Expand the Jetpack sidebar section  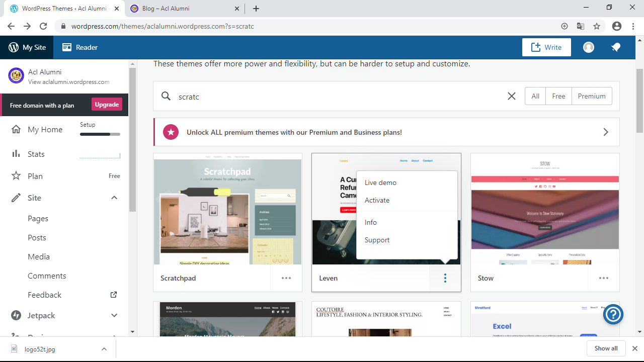tap(114, 315)
